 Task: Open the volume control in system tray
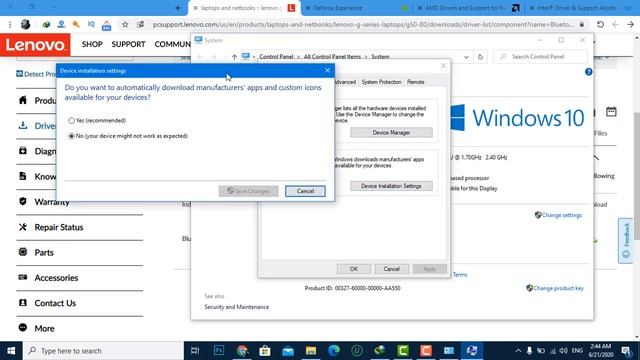[x=564, y=351]
